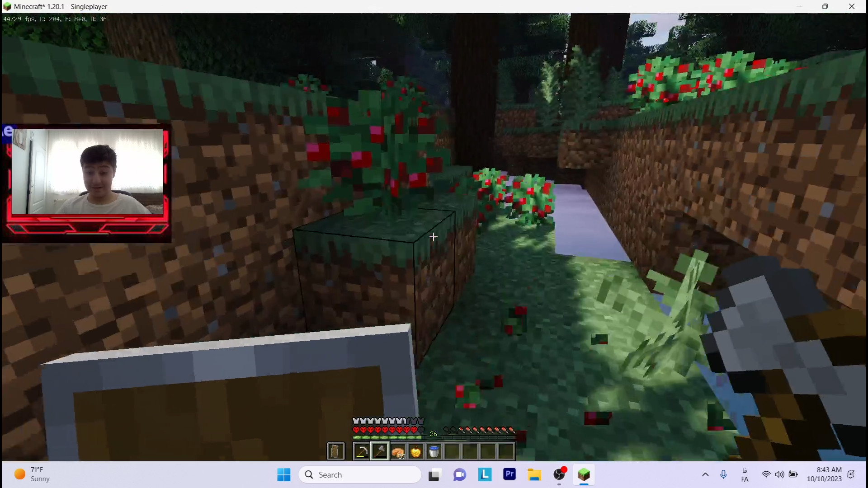
Task: Click the green experience bar
Action: (434, 437)
